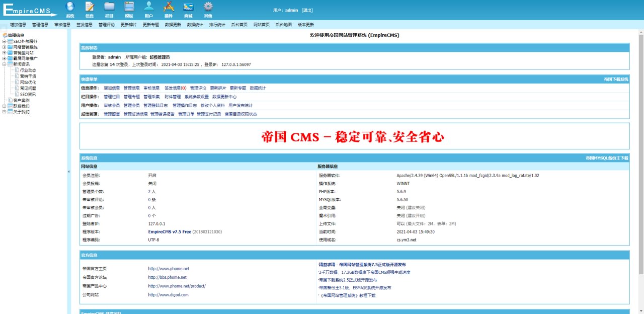This screenshot has height=314, width=644.
Task: Open the http://bbs.phome.net forum link
Action: (x=167, y=277)
